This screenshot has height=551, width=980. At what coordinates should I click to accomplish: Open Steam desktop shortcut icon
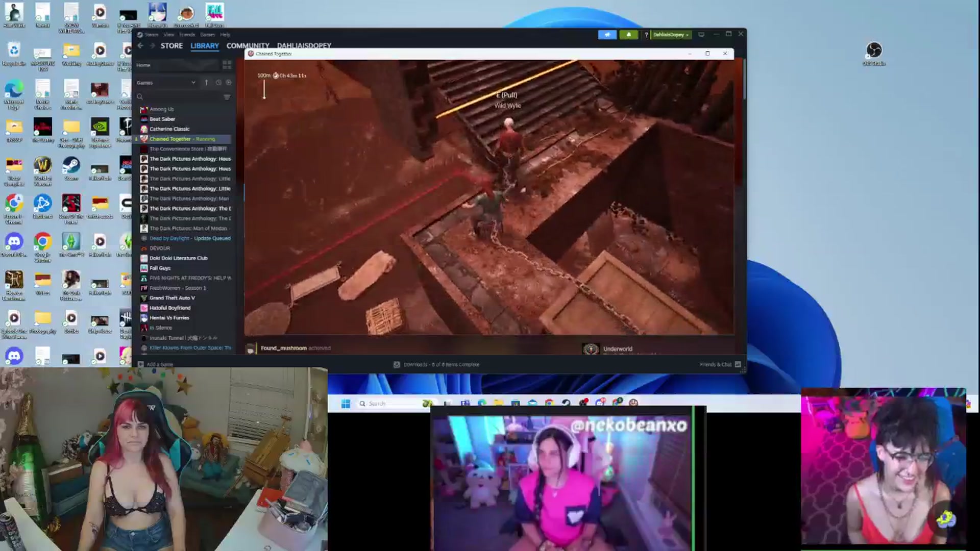tap(71, 168)
